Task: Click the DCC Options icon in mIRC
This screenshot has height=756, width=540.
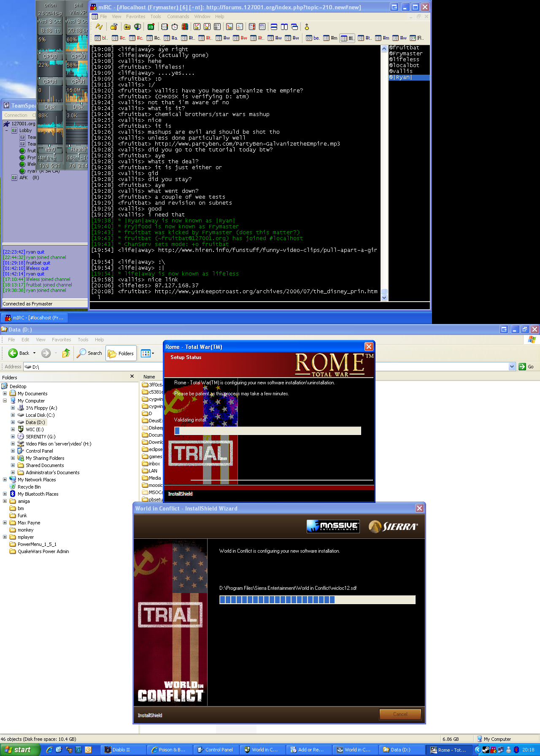Action: click(217, 27)
